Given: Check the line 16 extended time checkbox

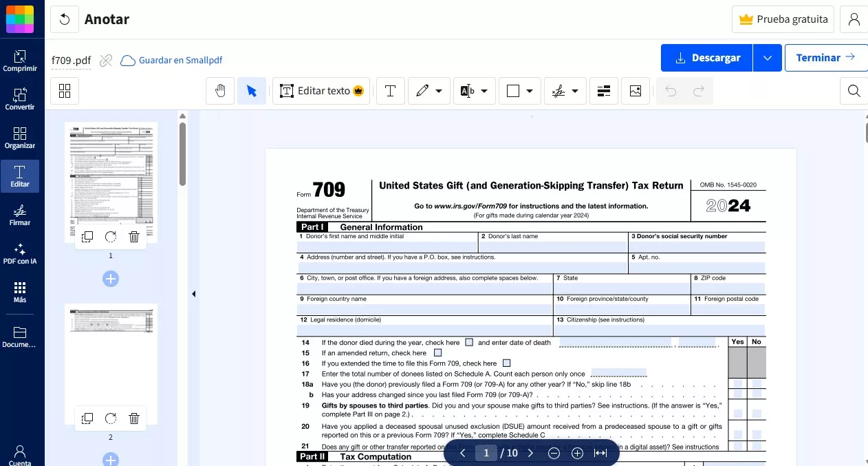Looking at the screenshot, I should [x=507, y=363].
